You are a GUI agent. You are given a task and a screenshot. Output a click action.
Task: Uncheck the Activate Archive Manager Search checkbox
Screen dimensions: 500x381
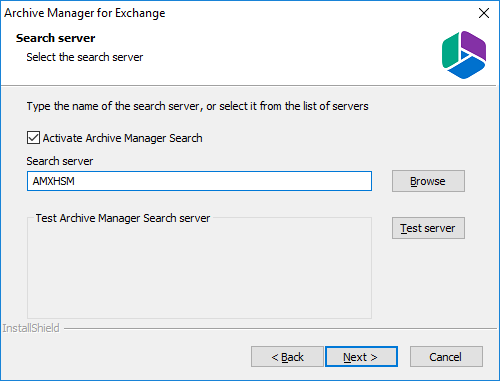pos(33,138)
